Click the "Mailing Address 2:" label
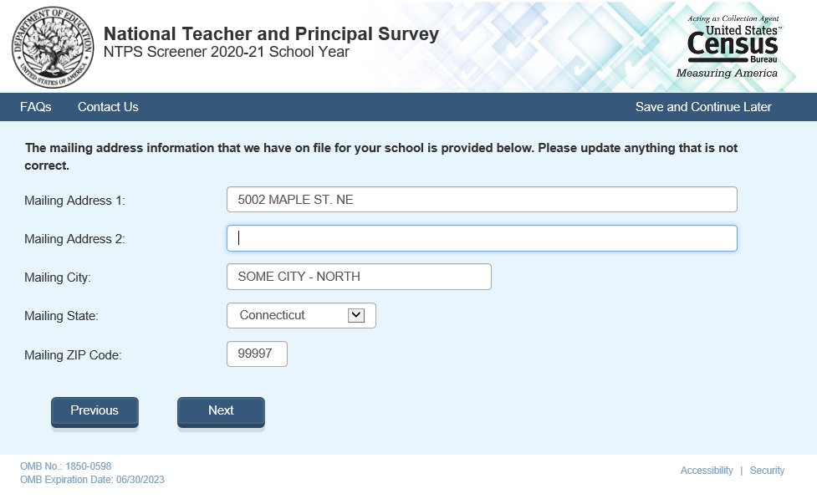 74,239
